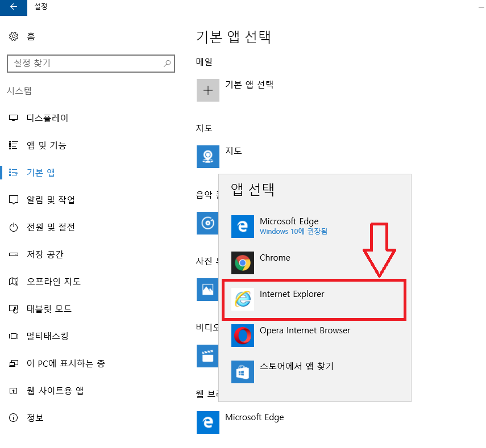Click the 태블릿 모드 icon

(x=13, y=309)
